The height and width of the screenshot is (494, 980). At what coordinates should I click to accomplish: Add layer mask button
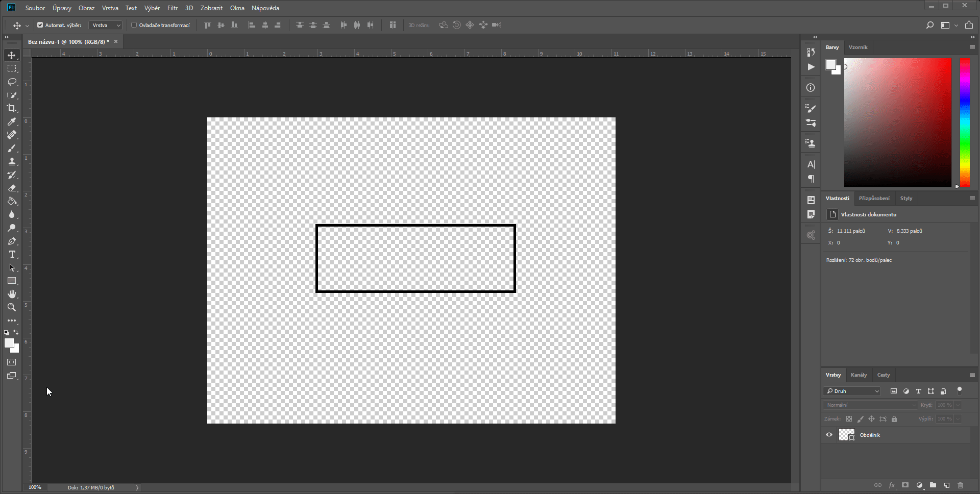(x=905, y=485)
